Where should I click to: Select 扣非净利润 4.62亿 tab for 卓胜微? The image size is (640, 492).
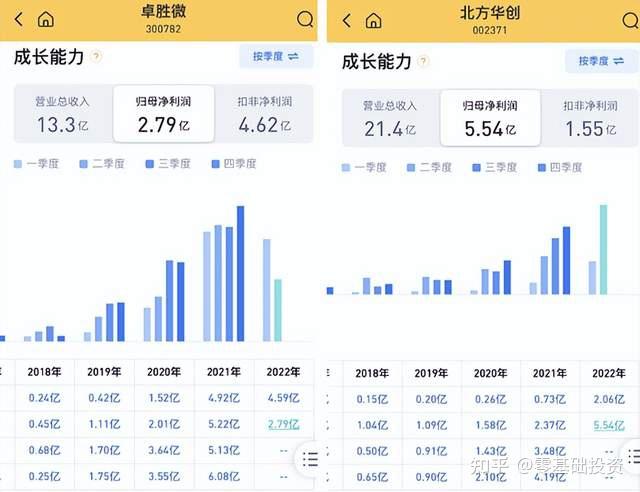[x=264, y=114]
